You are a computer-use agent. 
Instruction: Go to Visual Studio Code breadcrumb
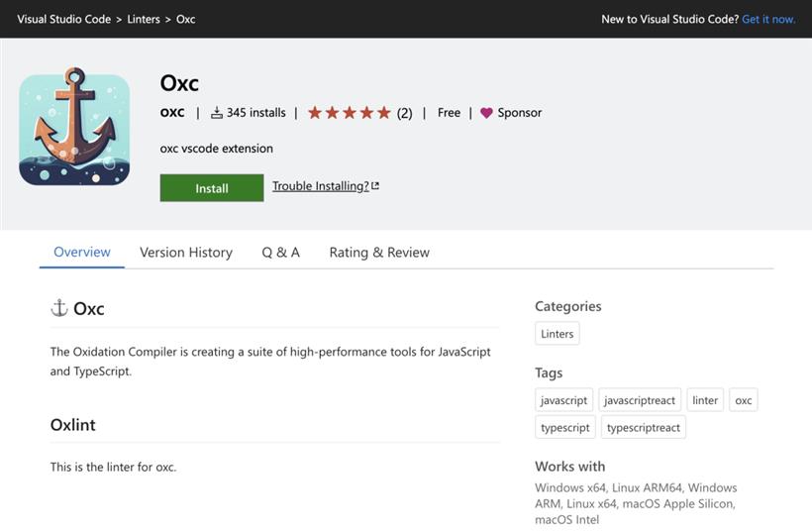click(x=63, y=19)
